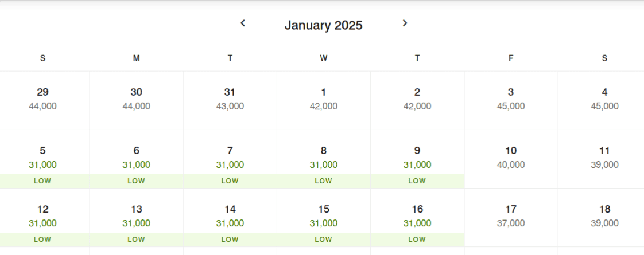Select low-fare date January 8

click(x=324, y=159)
